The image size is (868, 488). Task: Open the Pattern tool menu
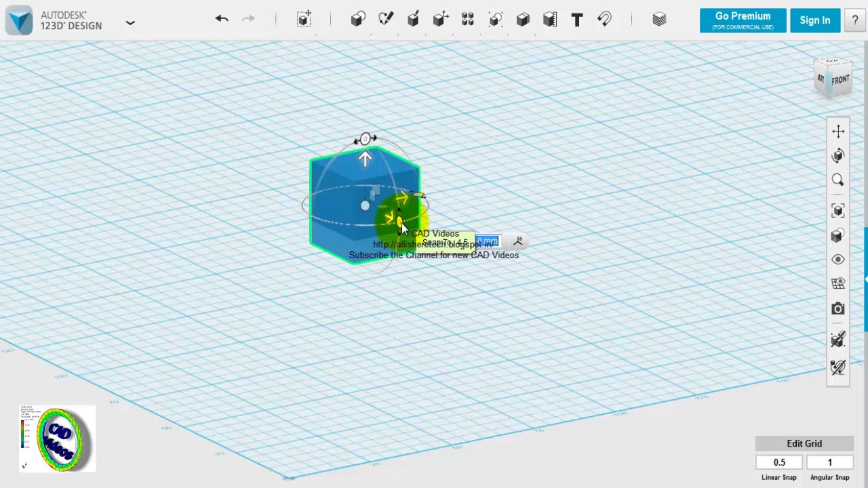pos(468,19)
